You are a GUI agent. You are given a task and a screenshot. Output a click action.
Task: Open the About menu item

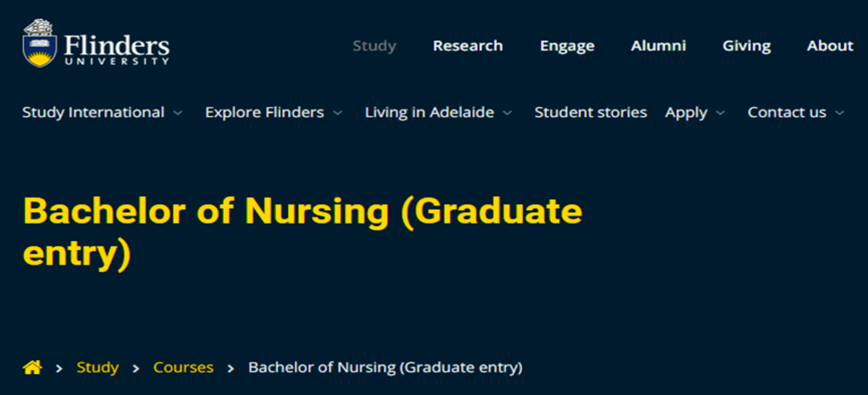[830, 46]
